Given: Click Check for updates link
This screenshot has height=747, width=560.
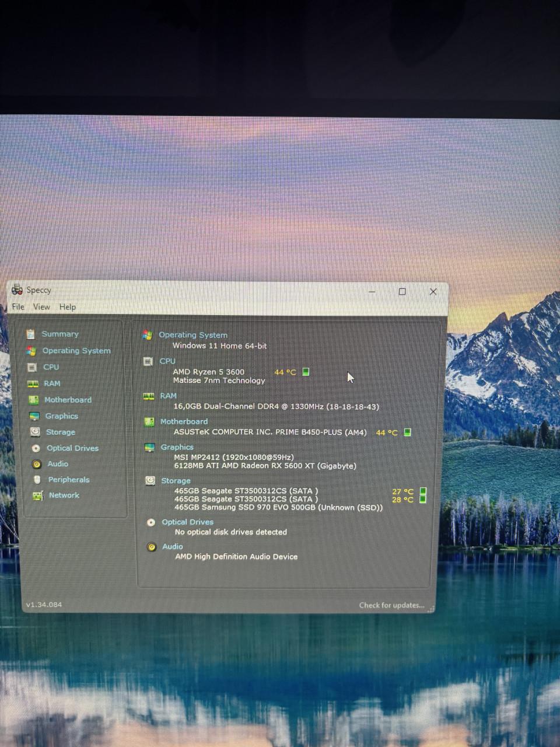Looking at the screenshot, I should (392, 605).
